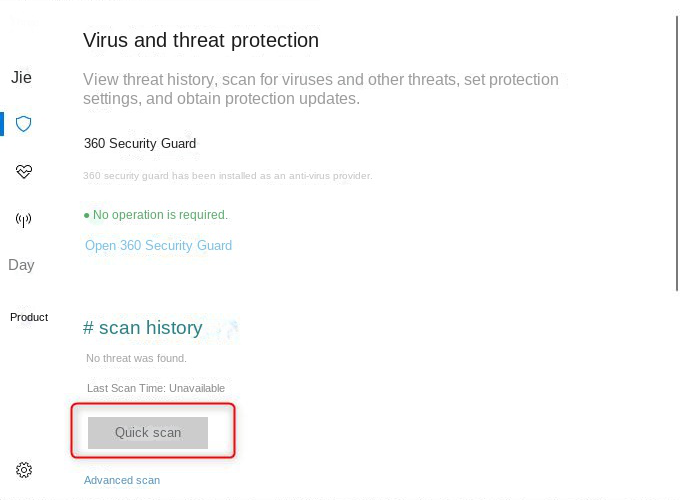Click the green status dot indicator
Viewport: 680px width, 500px height.
(86, 215)
